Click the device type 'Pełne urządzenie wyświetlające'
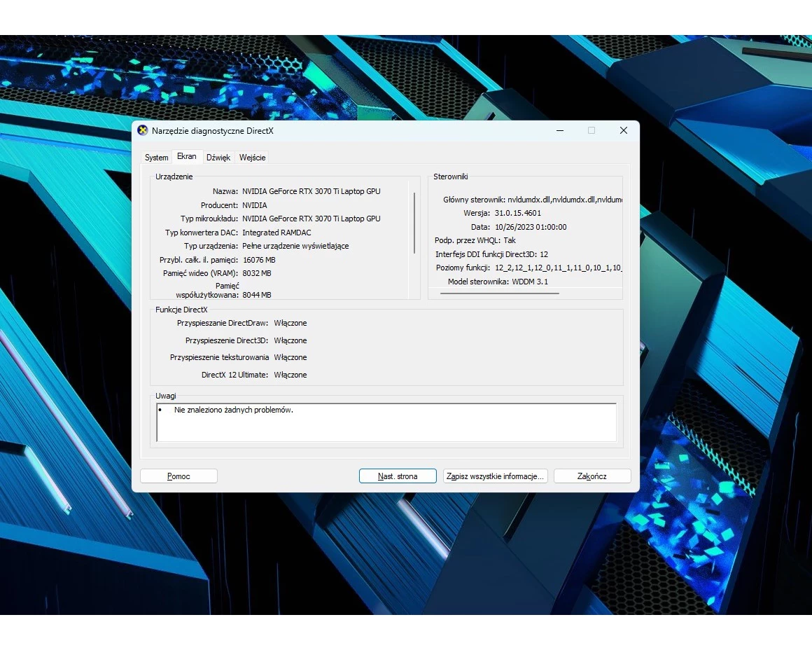This screenshot has height=650, width=812. (295, 247)
